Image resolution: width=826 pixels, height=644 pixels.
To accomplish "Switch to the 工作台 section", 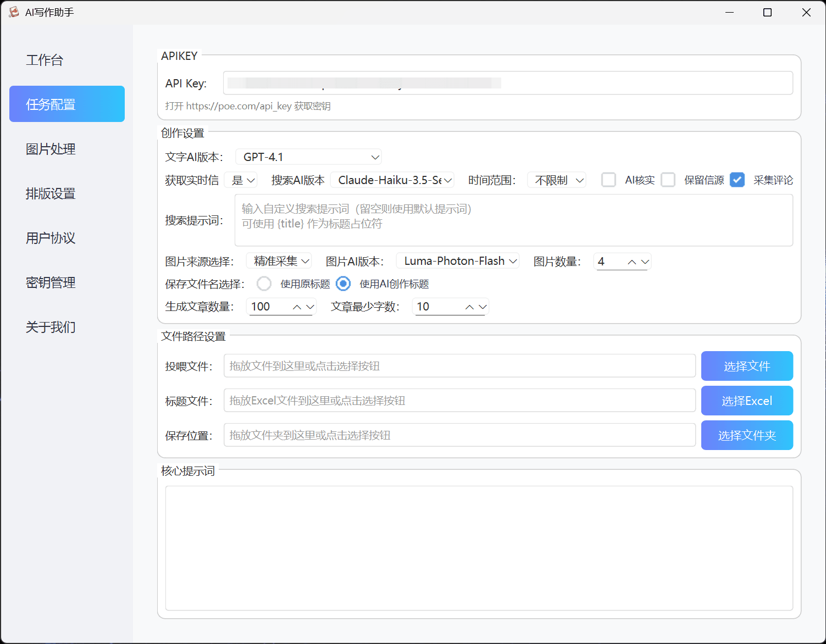I will tap(44, 60).
